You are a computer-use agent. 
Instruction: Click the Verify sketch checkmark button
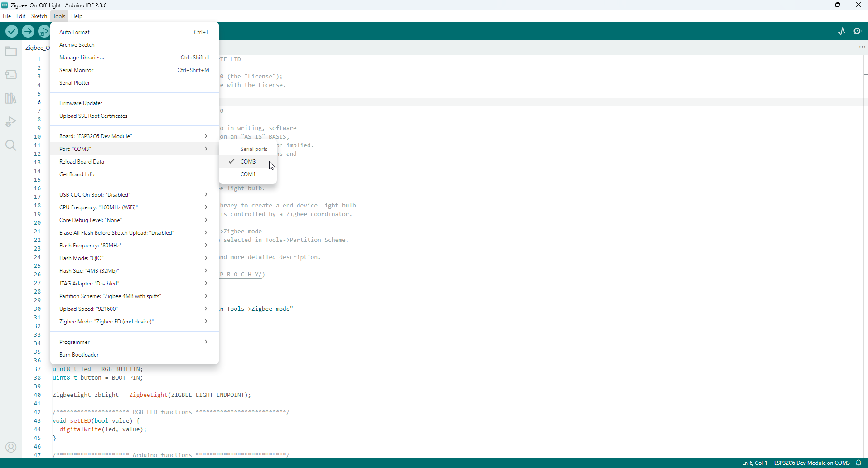tap(12, 31)
